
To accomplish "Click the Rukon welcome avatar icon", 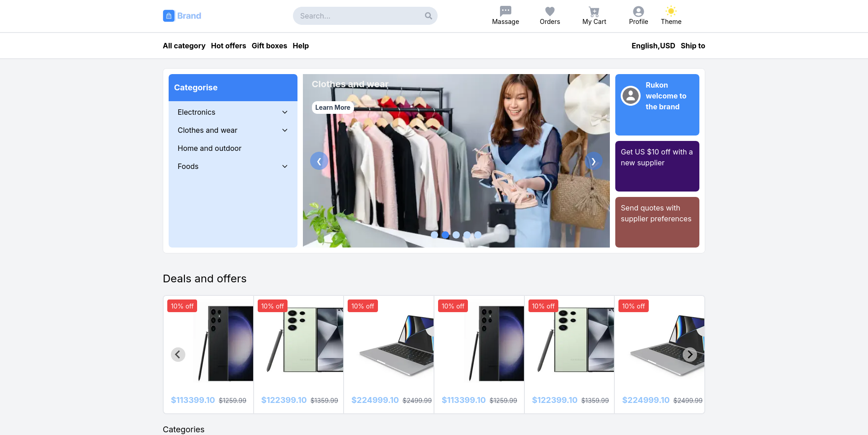I will pos(631,96).
